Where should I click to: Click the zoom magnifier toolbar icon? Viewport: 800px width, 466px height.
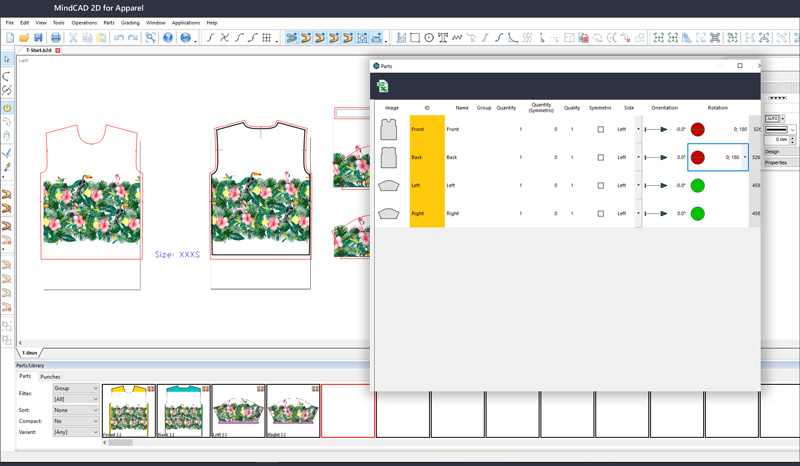151,37
